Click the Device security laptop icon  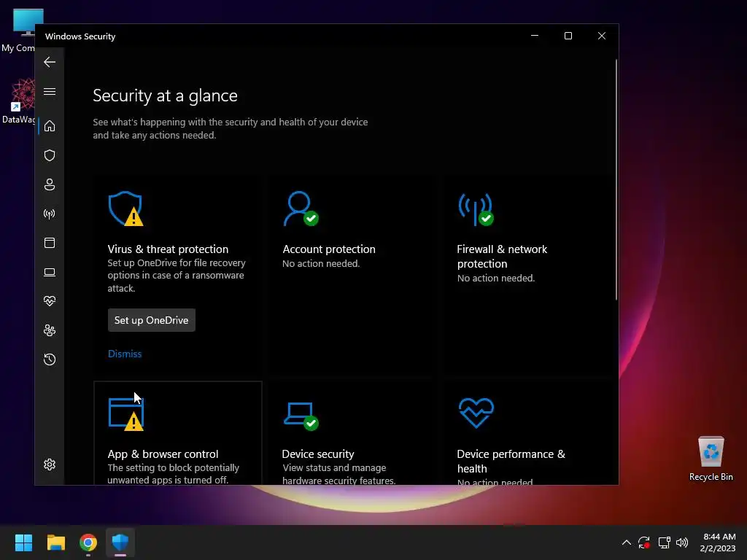click(301, 416)
